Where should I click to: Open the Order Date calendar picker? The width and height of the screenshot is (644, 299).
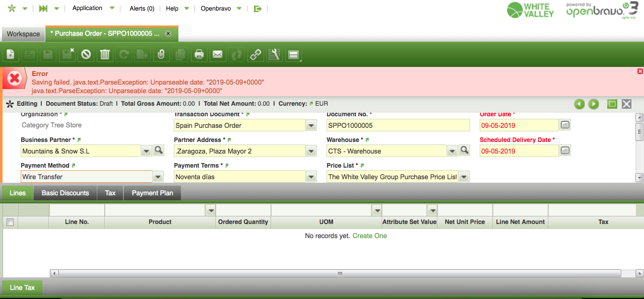tap(565, 125)
